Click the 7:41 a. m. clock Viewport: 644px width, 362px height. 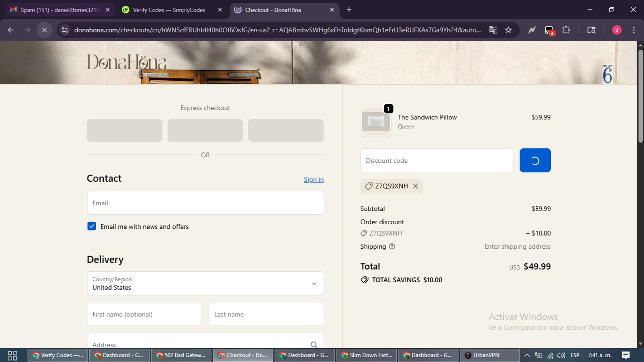600,356
